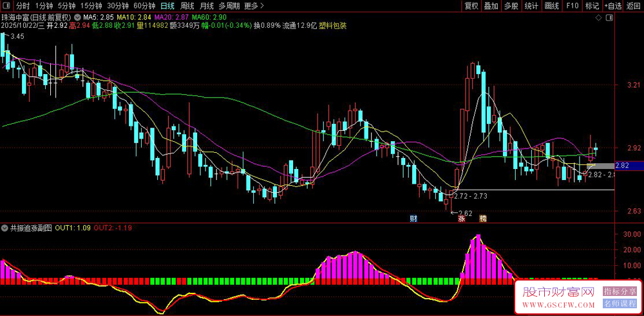Click the red 涨 event marker
The image size is (644, 316).
462,219
